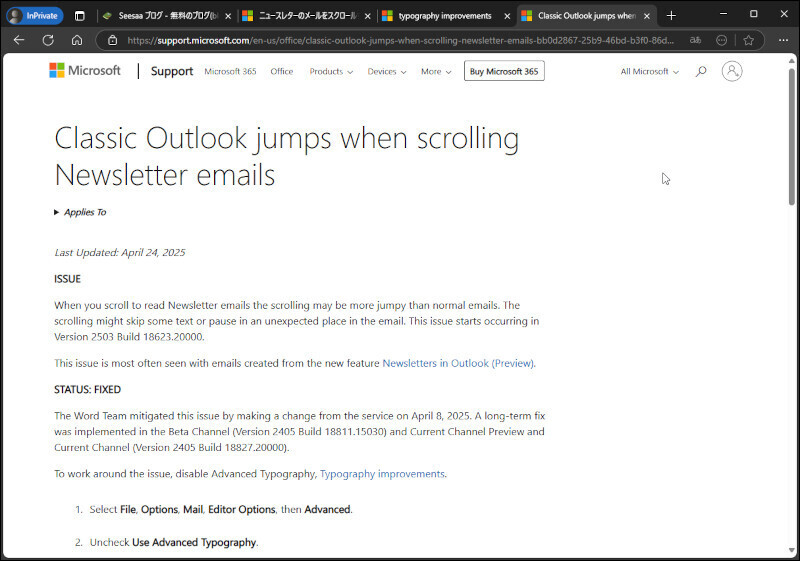The width and height of the screenshot is (800, 561).
Task: Add this page to favorites star icon
Action: coord(748,40)
